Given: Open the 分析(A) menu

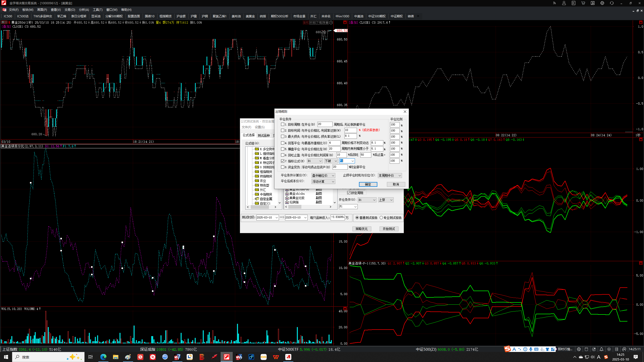Looking at the screenshot, I should pyautogui.click(x=84, y=10).
